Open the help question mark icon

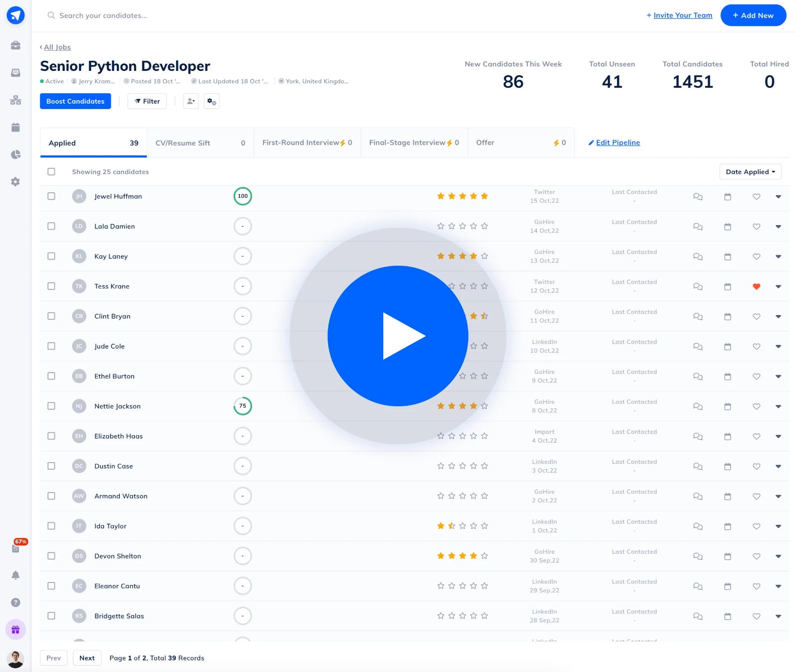(15, 602)
